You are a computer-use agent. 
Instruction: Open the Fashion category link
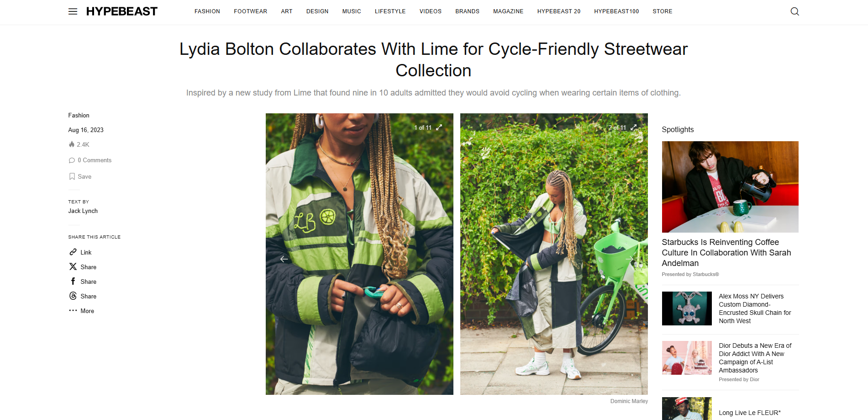coord(79,115)
